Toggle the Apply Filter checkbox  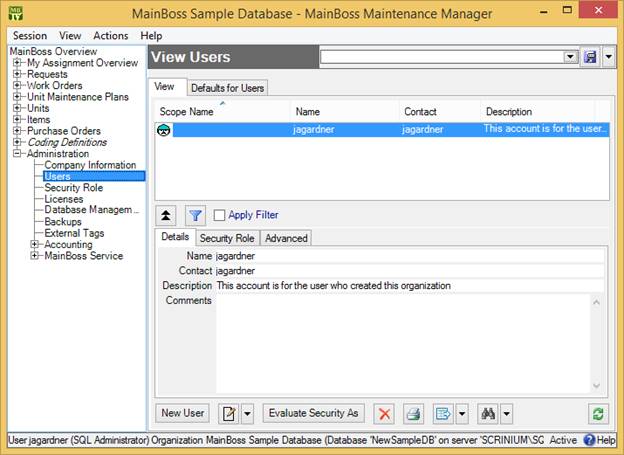click(219, 215)
